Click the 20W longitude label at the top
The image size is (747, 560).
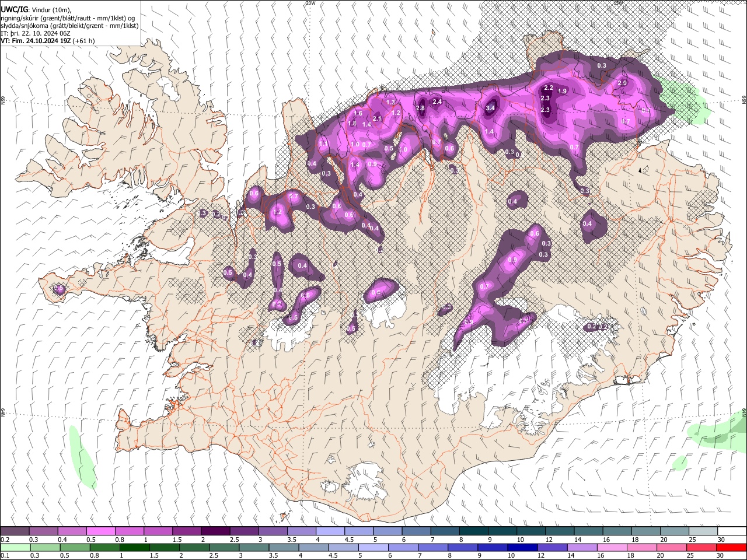[310, 3]
